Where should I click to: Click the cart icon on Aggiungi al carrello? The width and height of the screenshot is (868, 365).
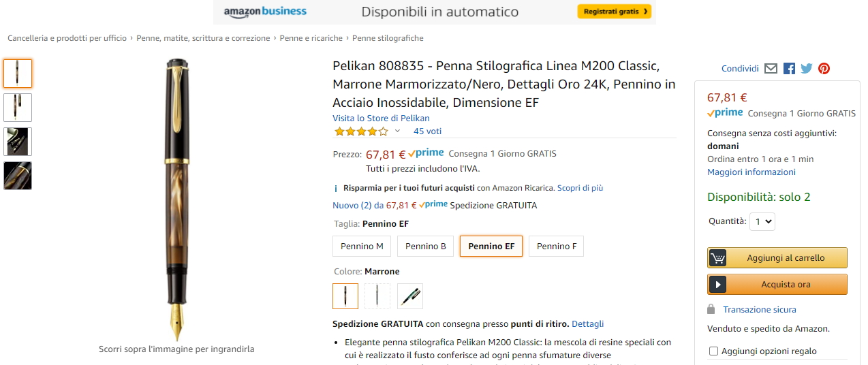tap(717, 258)
